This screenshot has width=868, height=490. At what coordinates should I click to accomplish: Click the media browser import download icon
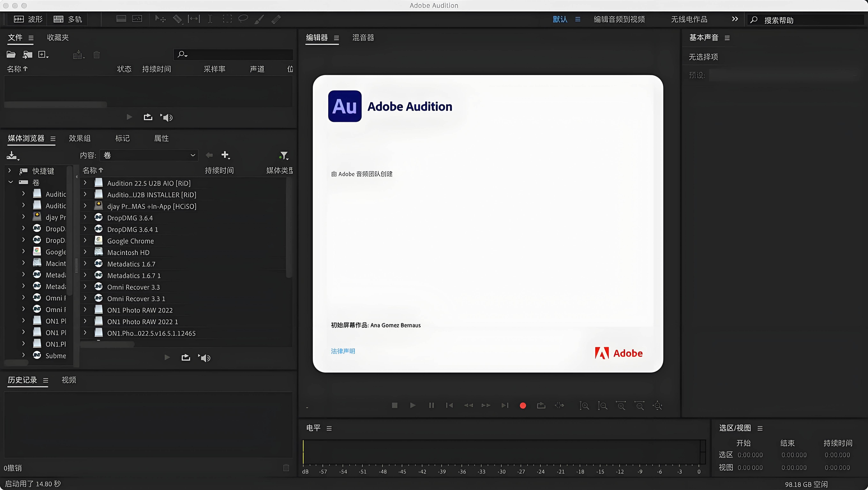[13, 156]
